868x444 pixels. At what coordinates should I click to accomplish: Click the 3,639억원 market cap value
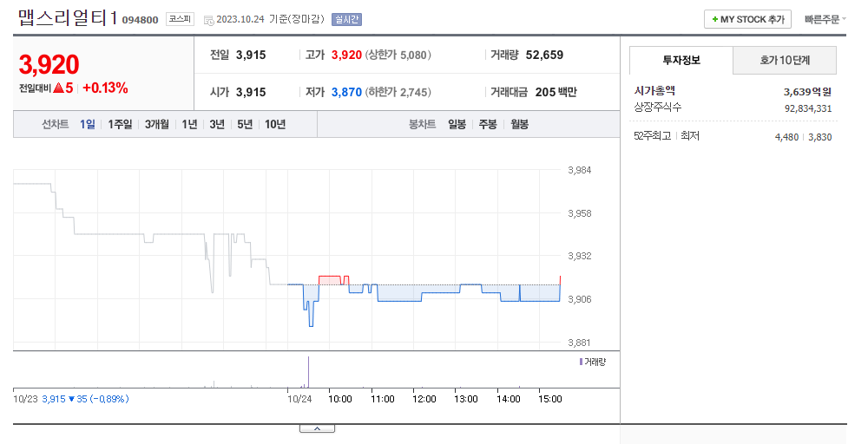click(807, 92)
